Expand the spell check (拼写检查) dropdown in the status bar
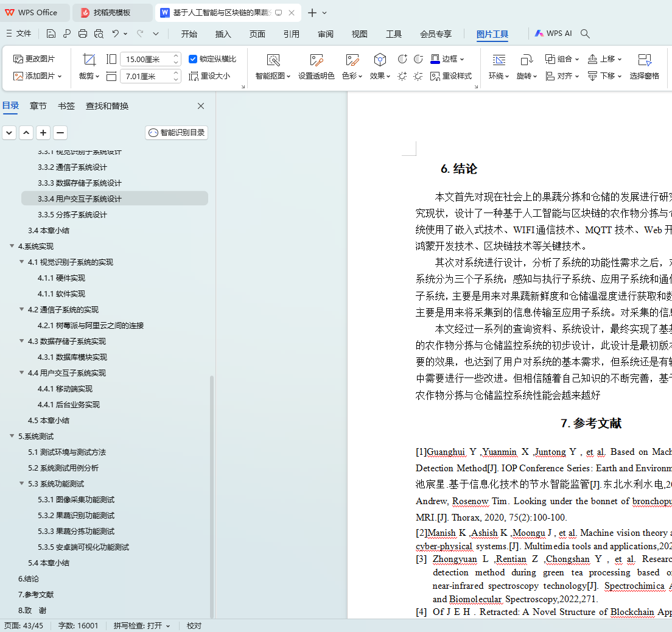This screenshot has width=672, height=632. coord(167,626)
